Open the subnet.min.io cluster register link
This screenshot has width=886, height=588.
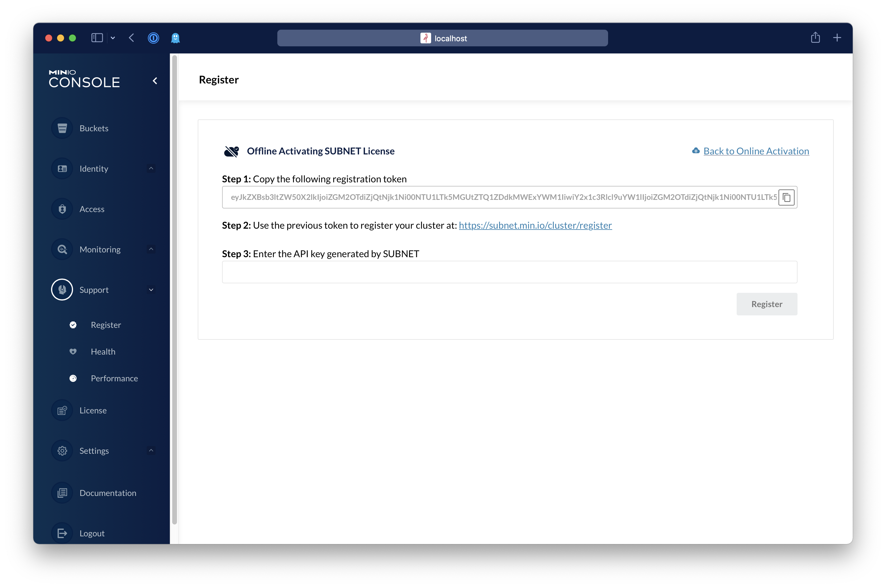click(x=535, y=225)
